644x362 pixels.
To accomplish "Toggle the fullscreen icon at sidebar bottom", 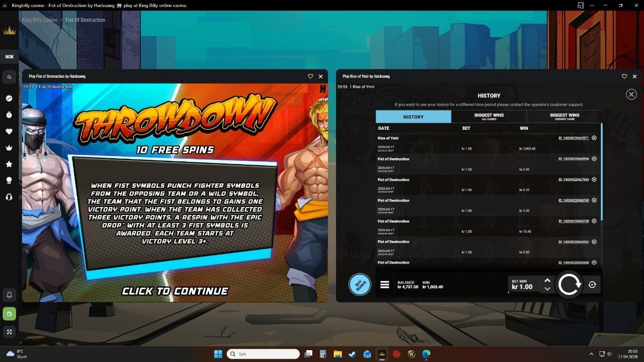I will (9, 332).
